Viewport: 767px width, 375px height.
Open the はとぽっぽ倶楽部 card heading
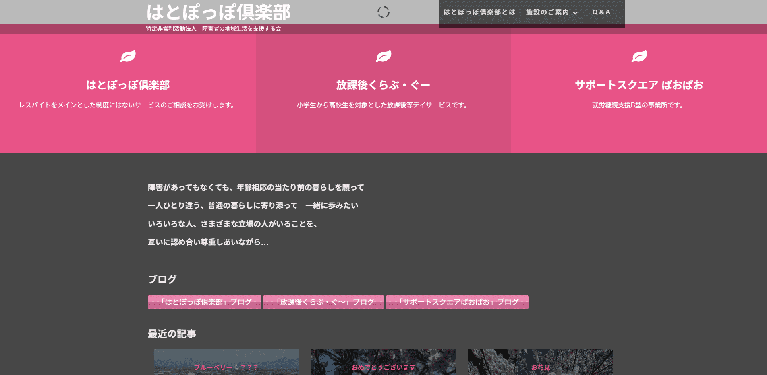(x=128, y=85)
